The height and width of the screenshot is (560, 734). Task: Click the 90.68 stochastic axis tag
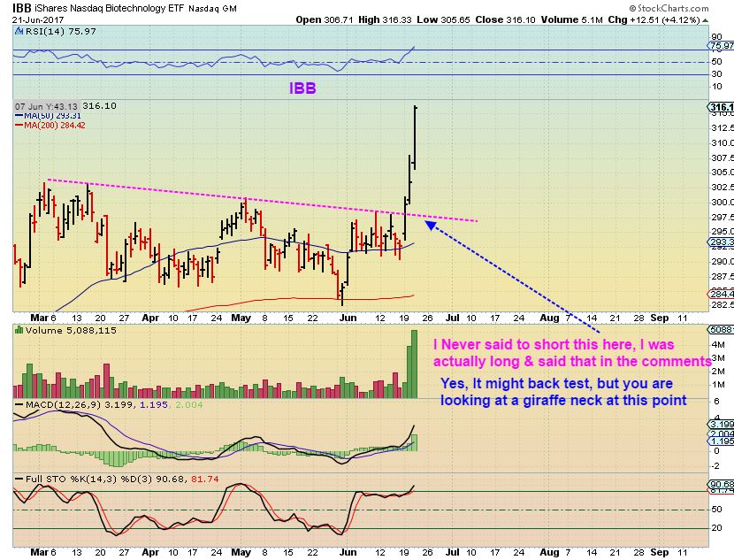[722, 485]
